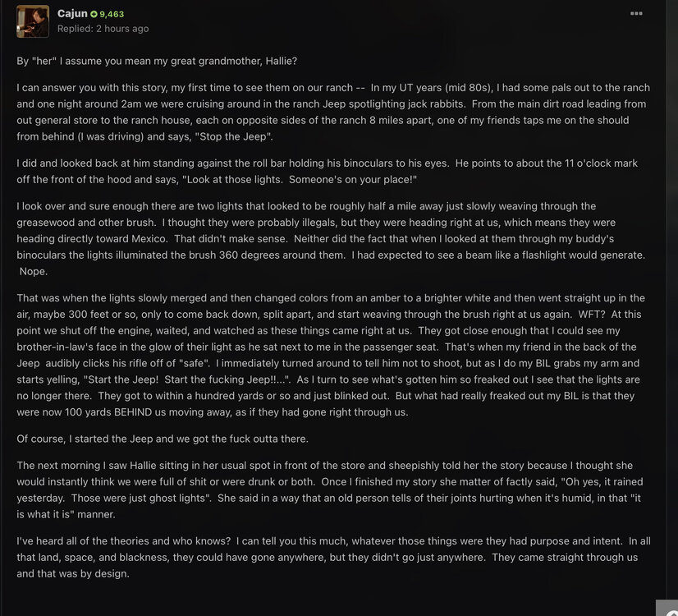
Task: Click the paragraph starting "I can answer you"
Action: point(328,112)
